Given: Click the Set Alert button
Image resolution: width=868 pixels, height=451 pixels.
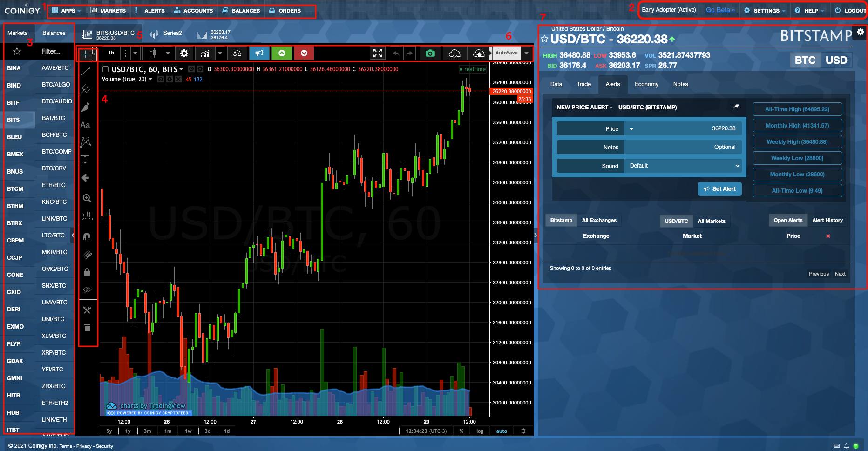Looking at the screenshot, I should [x=720, y=189].
